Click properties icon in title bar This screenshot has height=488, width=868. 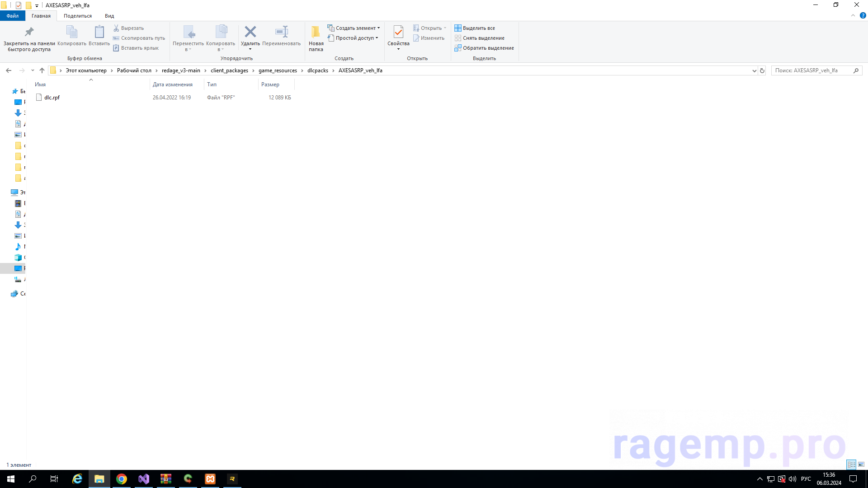click(x=19, y=5)
